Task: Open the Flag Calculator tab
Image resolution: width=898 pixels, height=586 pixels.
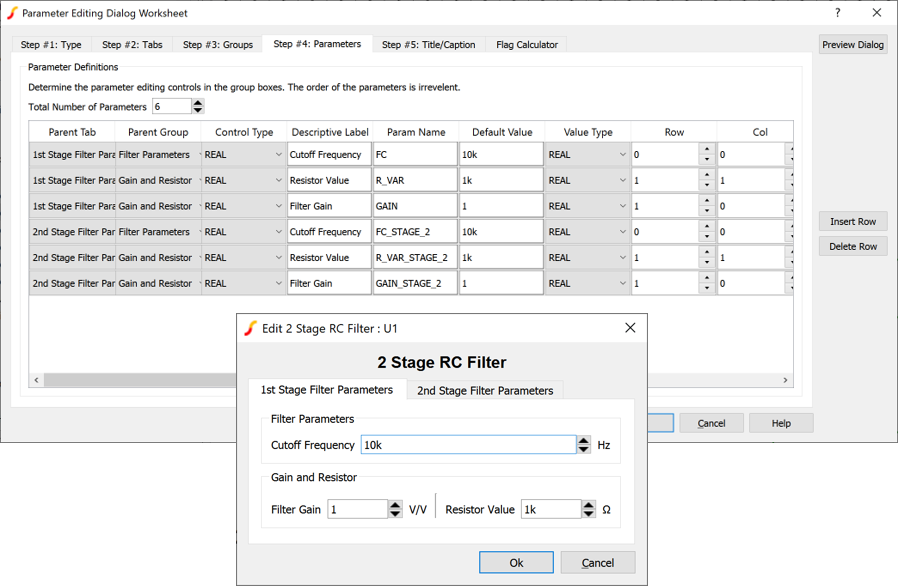Action: tap(527, 44)
